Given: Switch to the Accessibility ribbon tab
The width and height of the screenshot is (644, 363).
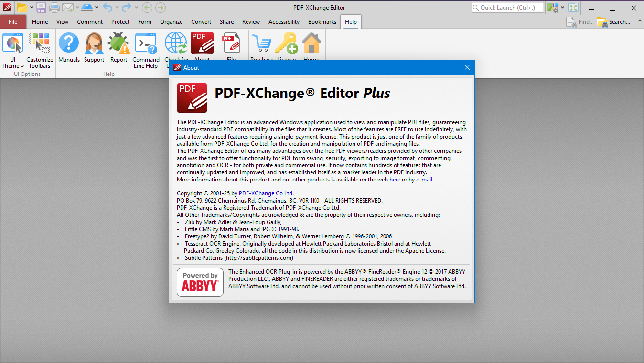Looking at the screenshot, I should click(x=284, y=22).
